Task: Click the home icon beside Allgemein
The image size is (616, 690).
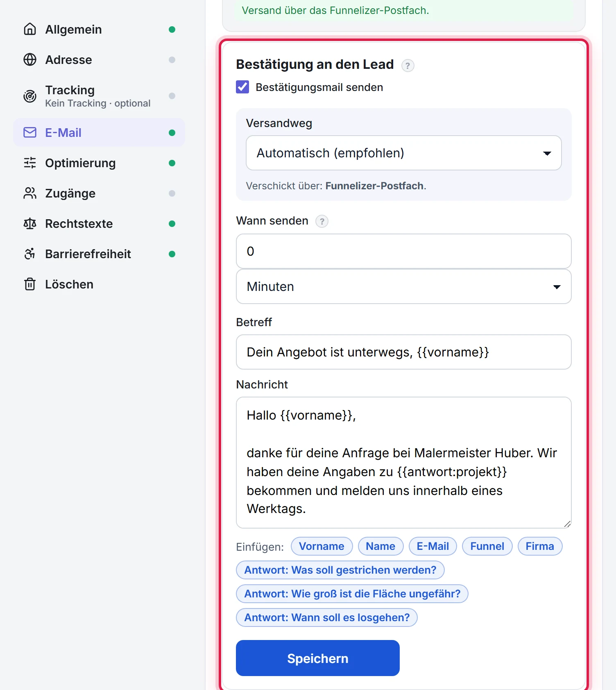Action: [x=30, y=29]
